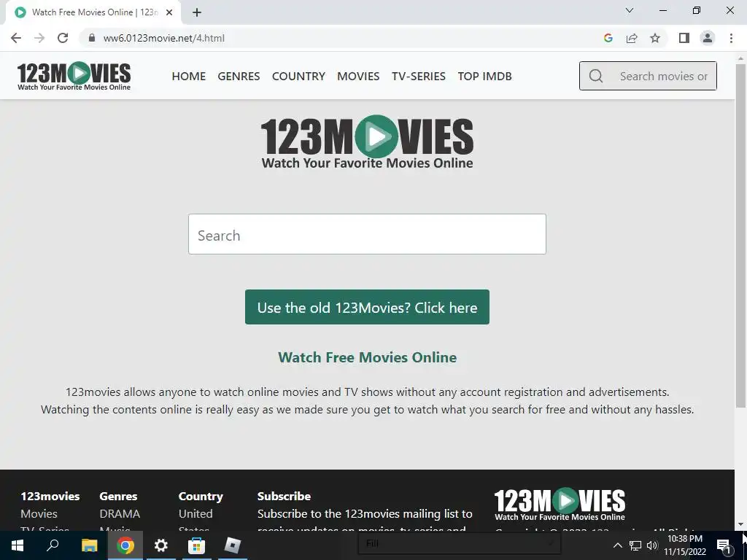This screenshot has height=560, width=747.
Task: Click the browser forward arrow
Action: 39,38
